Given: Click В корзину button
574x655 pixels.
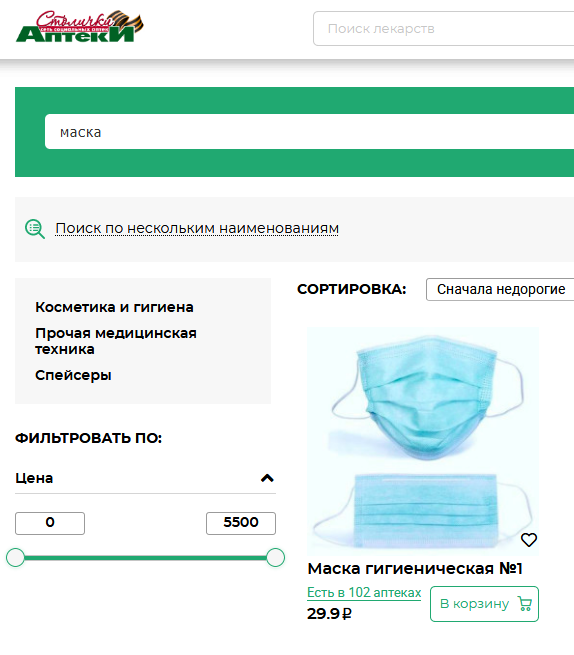Looking at the screenshot, I should point(484,604).
